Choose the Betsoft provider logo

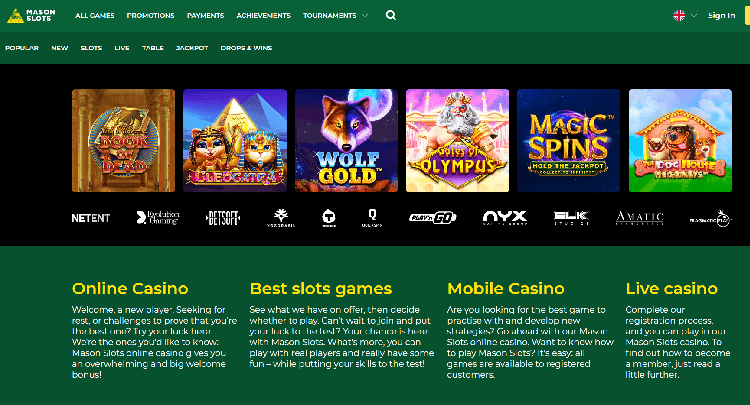click(x=222, y=219)
